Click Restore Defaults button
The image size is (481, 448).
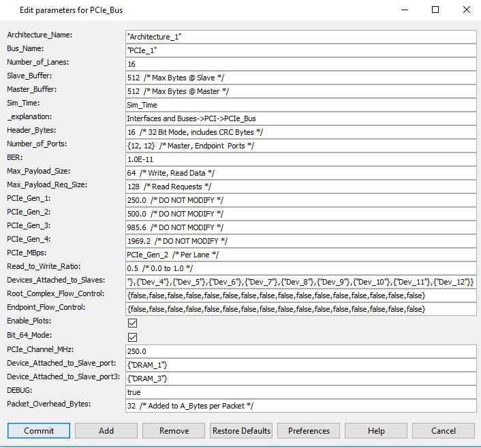click(241, 430)
